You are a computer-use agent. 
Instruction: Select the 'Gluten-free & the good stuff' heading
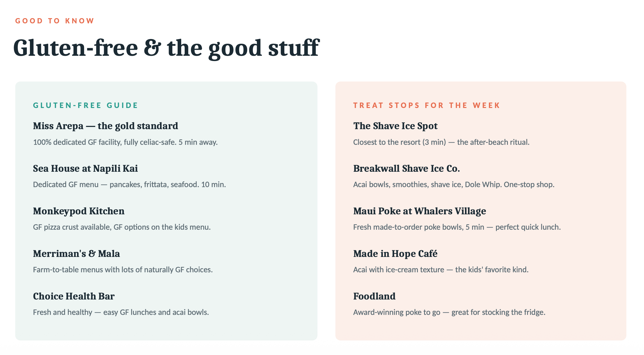pyautogui.click(x=166, y=48)
